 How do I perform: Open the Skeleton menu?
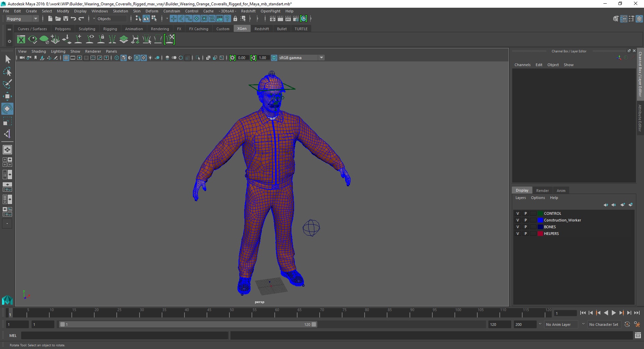(120, 11)
